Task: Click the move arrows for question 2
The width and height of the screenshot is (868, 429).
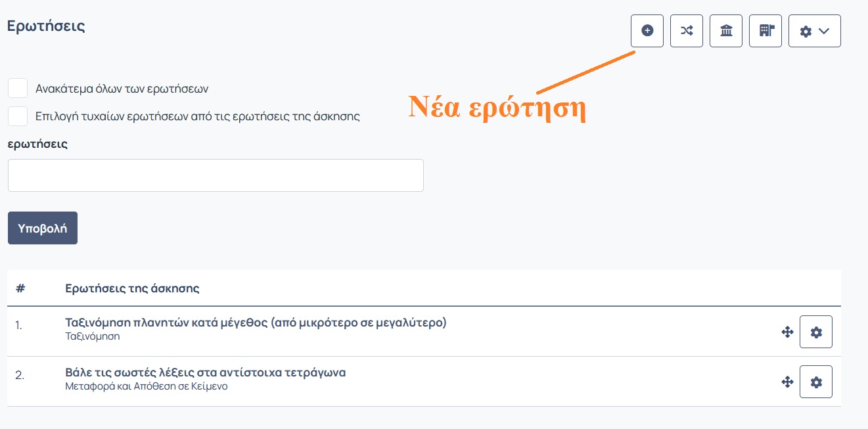Action: tap(787, 382)
